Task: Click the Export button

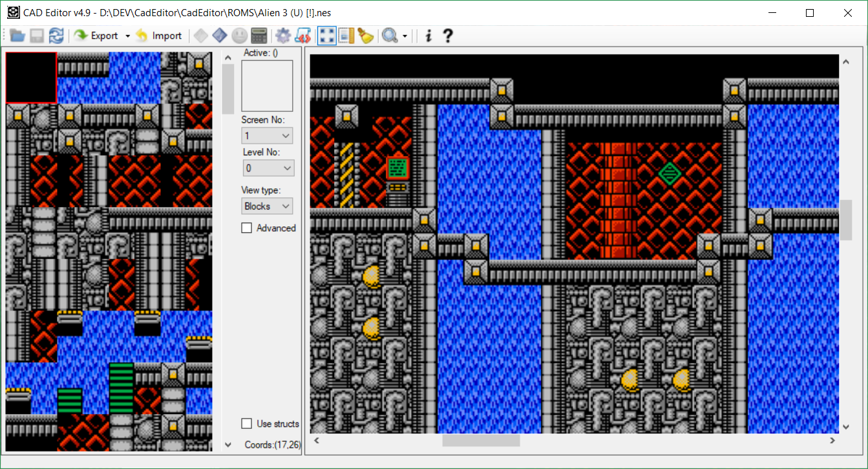Action: [96, 36]
